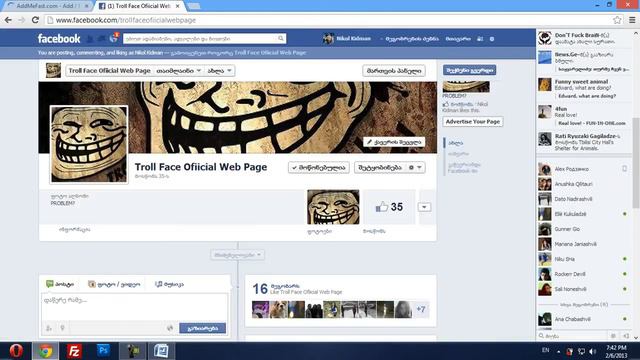Image resolution: width=640 pixels, height=360 pixels.
Task: Open chat with Ana Chabashvili
Action: tap(583, 319)
